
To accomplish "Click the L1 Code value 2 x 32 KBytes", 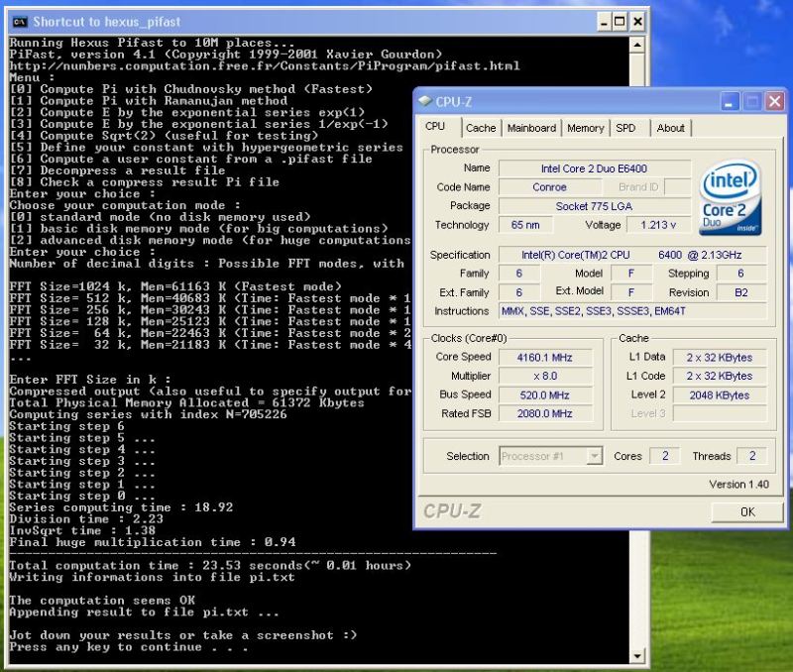I will click(720, 377).
